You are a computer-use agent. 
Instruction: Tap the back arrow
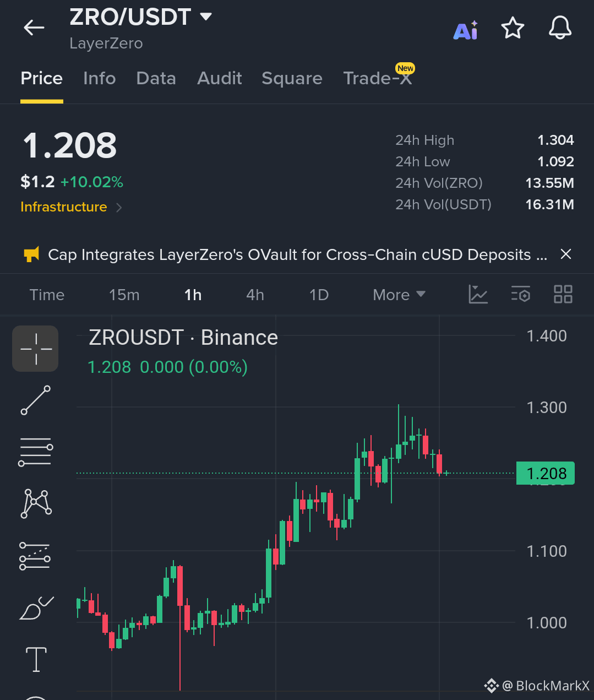(34, 28)
